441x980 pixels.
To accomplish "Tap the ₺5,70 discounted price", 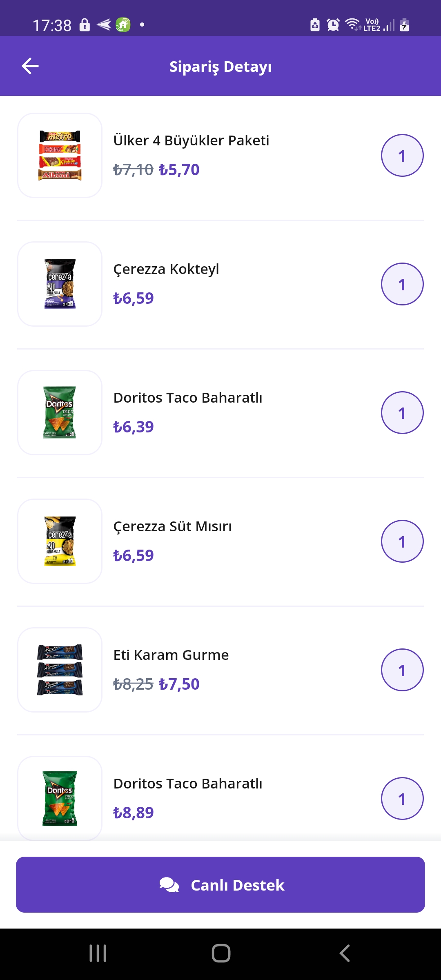I will (179, 170).
